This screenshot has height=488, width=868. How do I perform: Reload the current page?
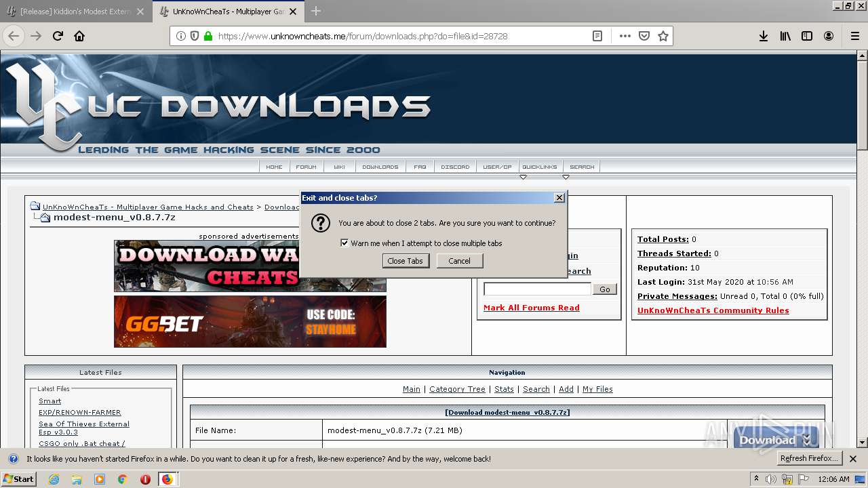tap(58, 36)
